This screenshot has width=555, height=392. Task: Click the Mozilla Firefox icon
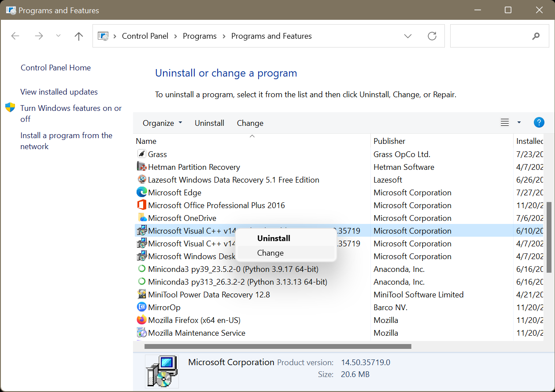tap(142, 320)
